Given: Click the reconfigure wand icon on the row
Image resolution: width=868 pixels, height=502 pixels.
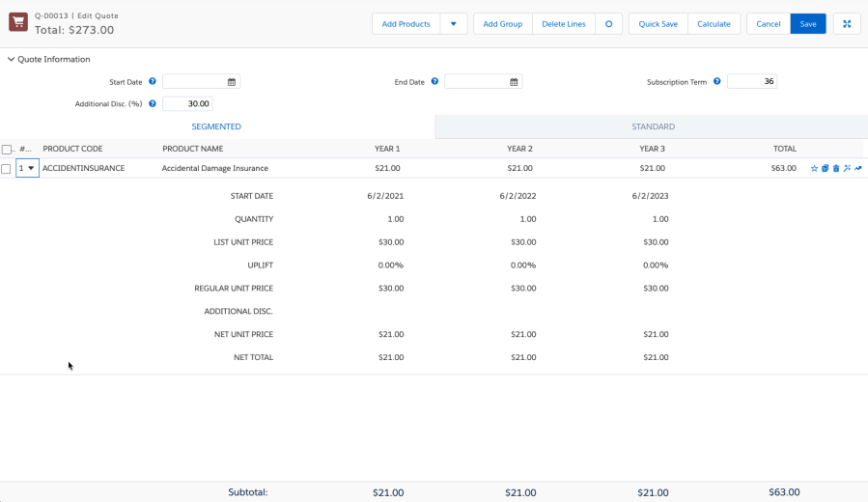Looking at the screenshot, I should point(847,168).
